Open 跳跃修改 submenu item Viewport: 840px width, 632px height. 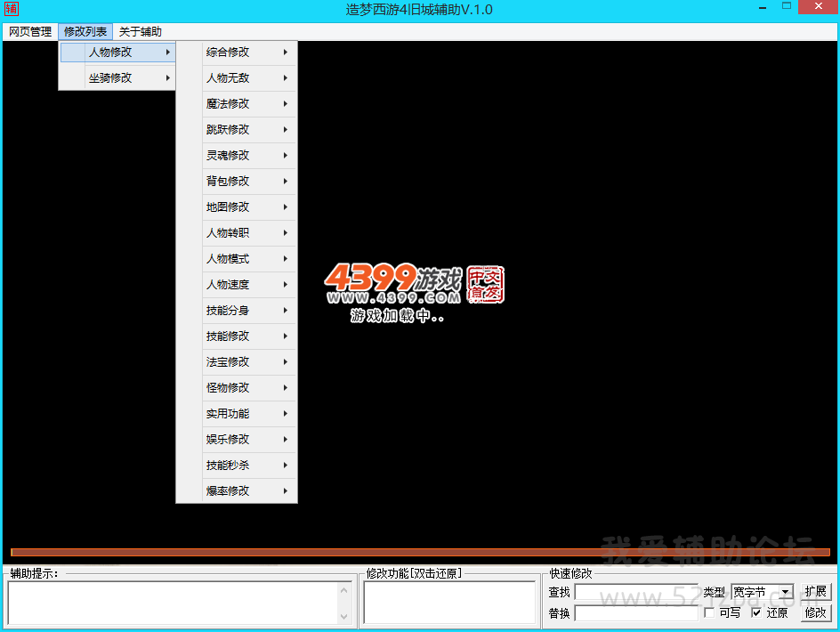tap(237, 129)
